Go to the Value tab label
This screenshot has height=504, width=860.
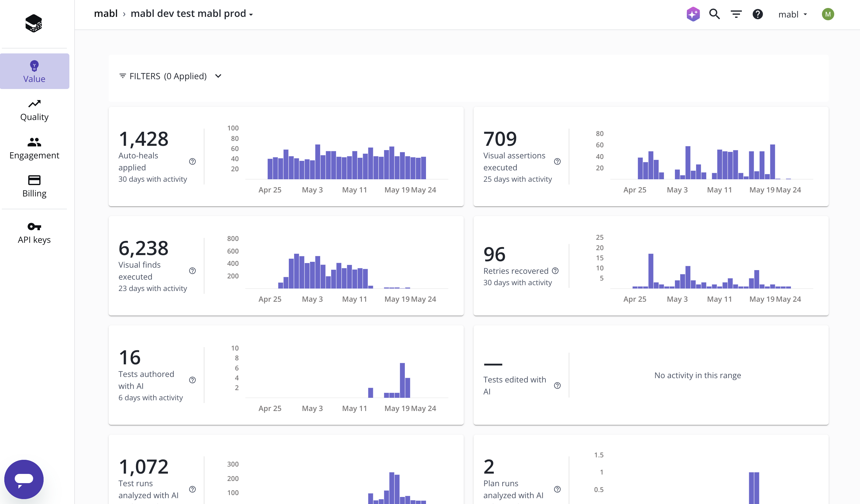pos(34,79)
